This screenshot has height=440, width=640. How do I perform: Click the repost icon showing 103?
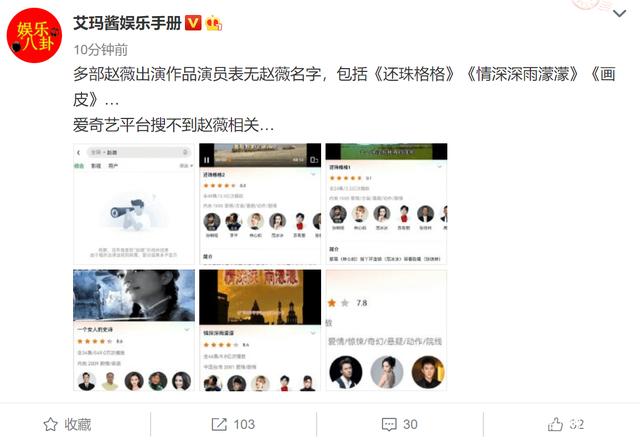pyautogui.click(x=233, y=424)
